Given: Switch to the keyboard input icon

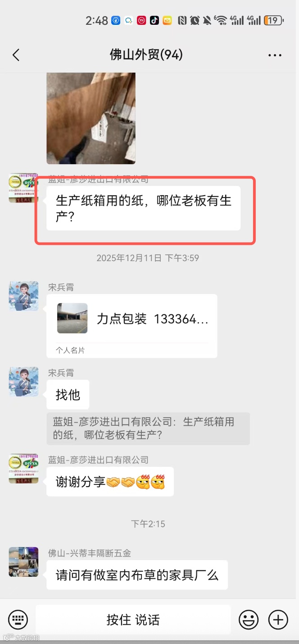Looking at the screenshot, I should pos(18,619).
